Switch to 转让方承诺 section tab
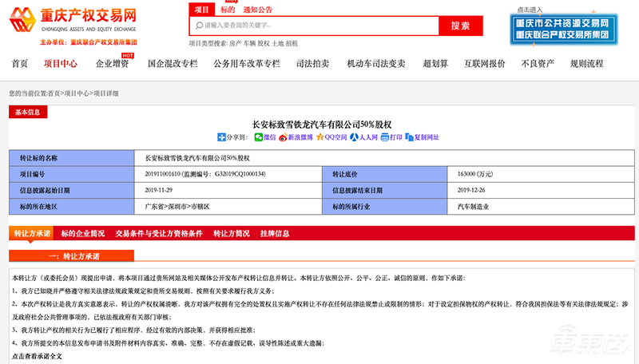 click(31, 233)
